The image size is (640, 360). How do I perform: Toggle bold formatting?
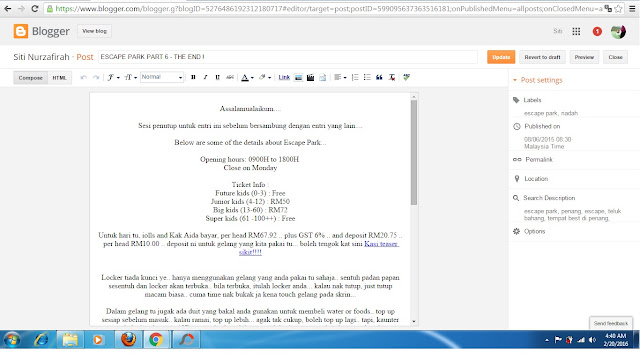click(x=193, y=78)
